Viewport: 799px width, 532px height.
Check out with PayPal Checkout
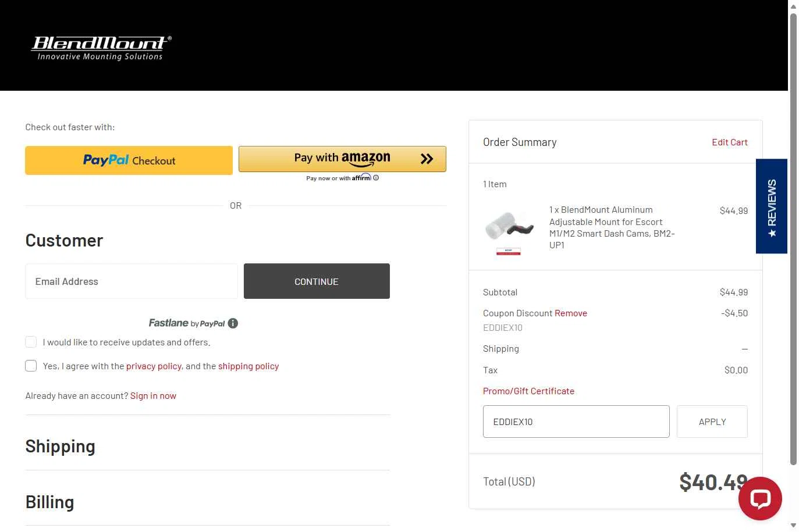click(129, 160)
